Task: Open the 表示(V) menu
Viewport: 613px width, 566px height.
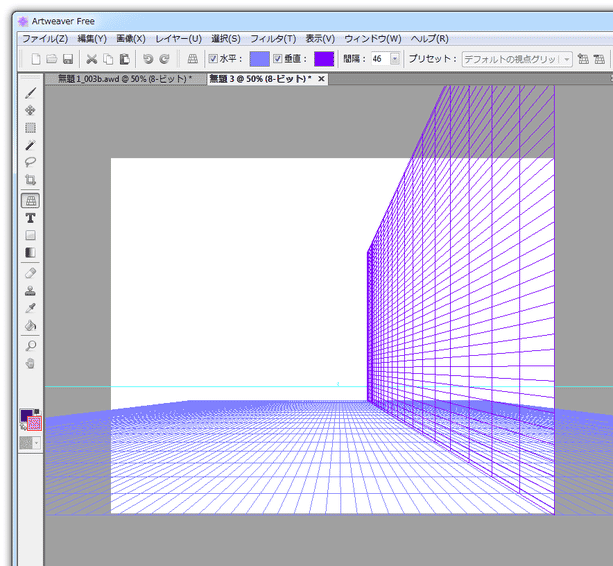Action: coord(320,39)
